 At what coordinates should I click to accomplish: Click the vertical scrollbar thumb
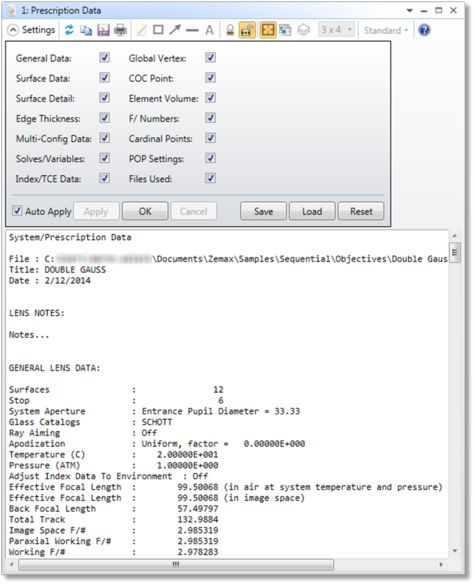(x=455, y=253)
